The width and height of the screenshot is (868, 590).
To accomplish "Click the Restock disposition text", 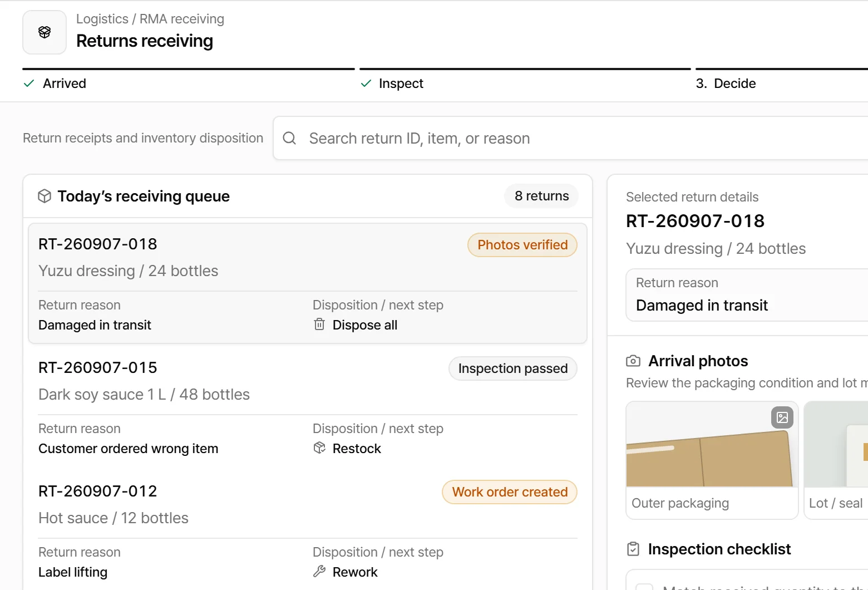I will point(357,449).
